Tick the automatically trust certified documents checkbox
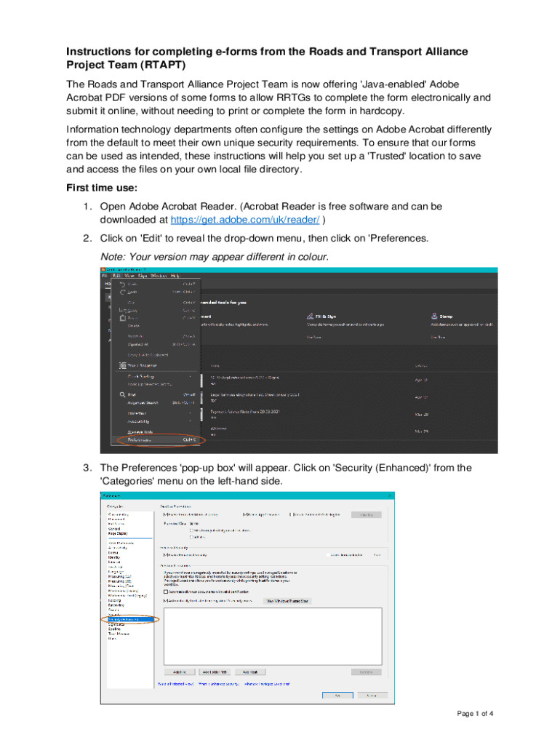This screenshot has width=560, height=745. [164, 591]
